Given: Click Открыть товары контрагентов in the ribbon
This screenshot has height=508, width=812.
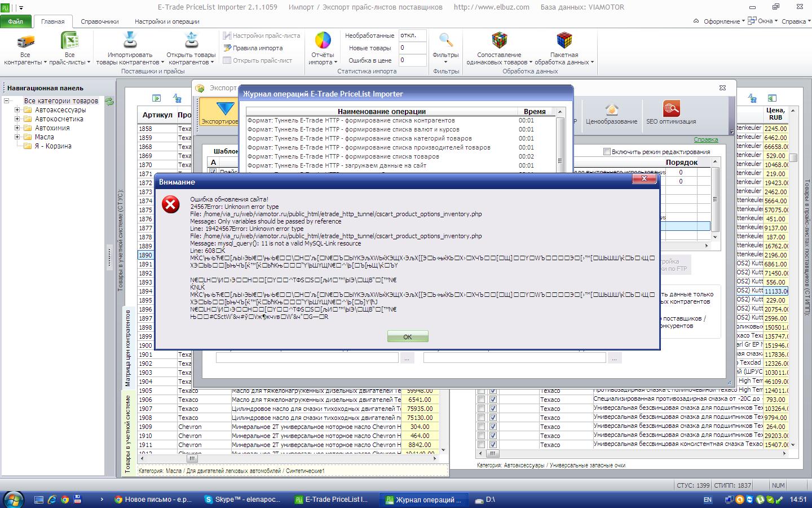Looking at the screenshot, I should pyautogui.click(x=191, y=49).
